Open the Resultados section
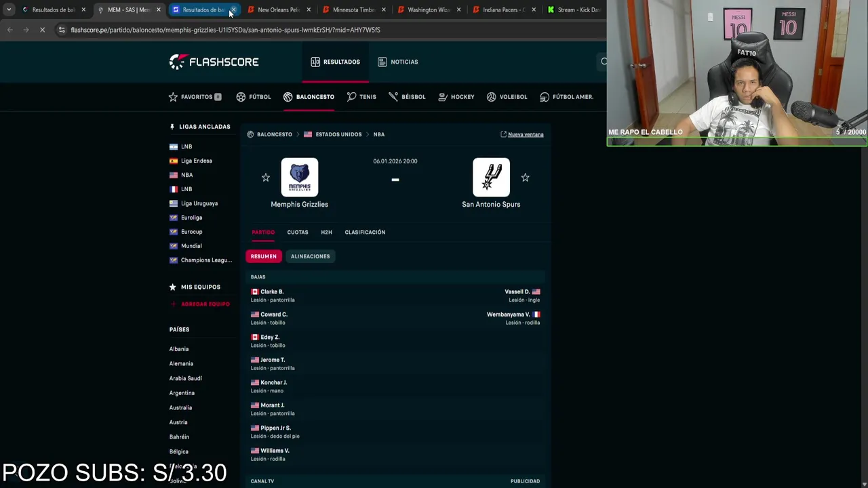 [335, 62]
